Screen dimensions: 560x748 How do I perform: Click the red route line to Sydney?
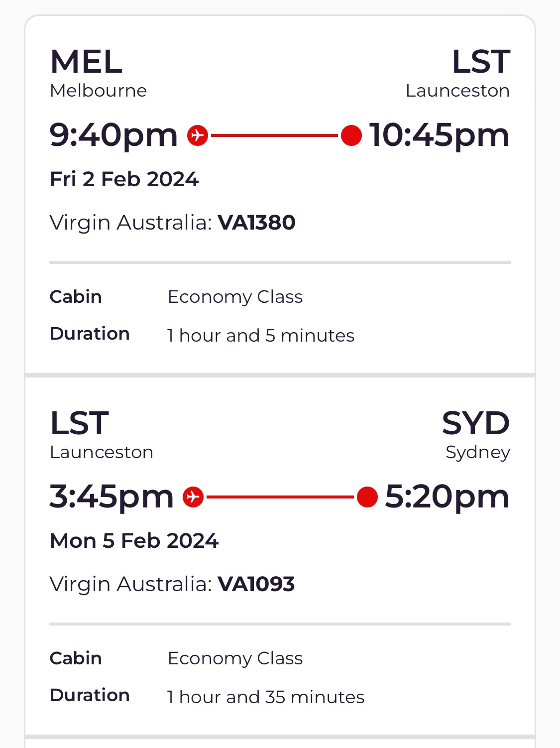[280, 497]
